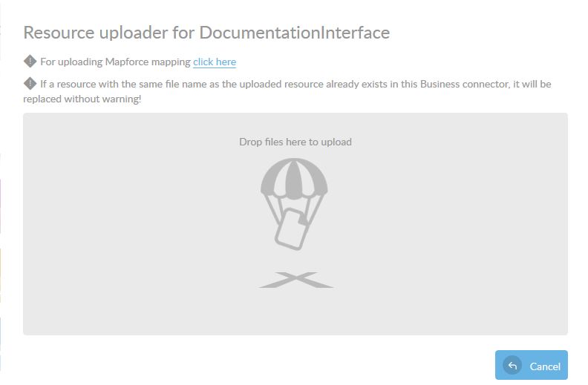Cancel the resource upload
Image resolution: width=588 pixels, height=385 pixels.
[532, 365]
